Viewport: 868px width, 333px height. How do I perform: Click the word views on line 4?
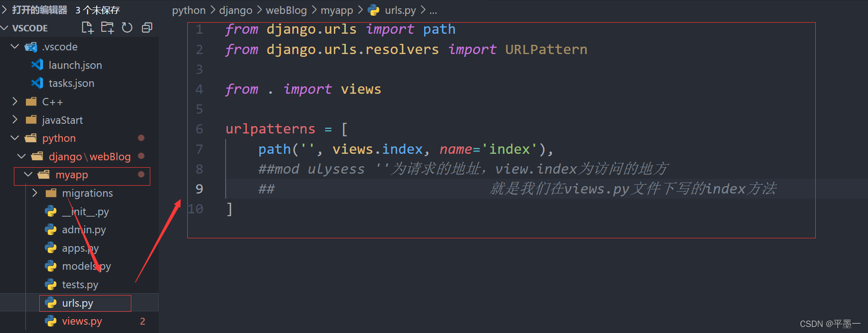[361, 89]
